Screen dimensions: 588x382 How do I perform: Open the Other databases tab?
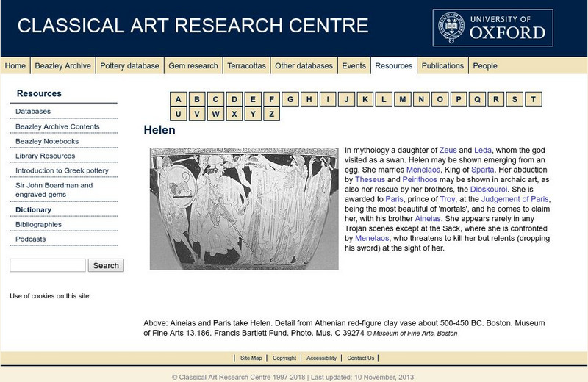304,66
